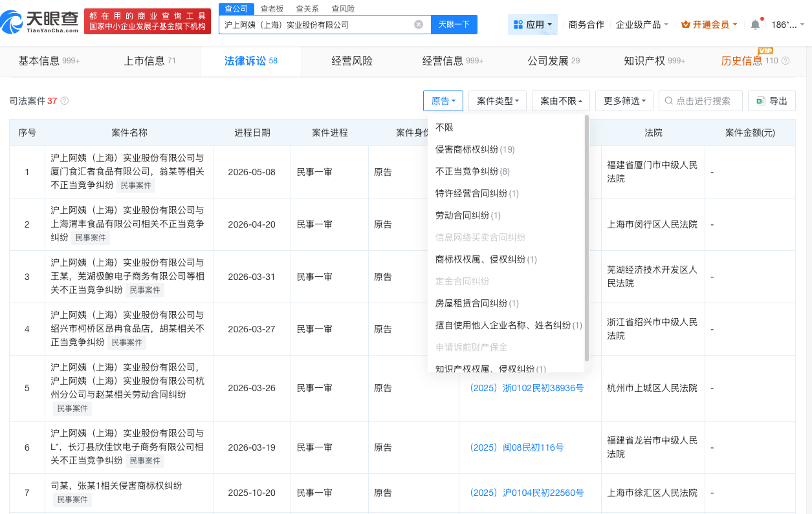Switch to the 历史信息 tab
Image resolution: width=812 pixels, height=514 pixels.
742,61
